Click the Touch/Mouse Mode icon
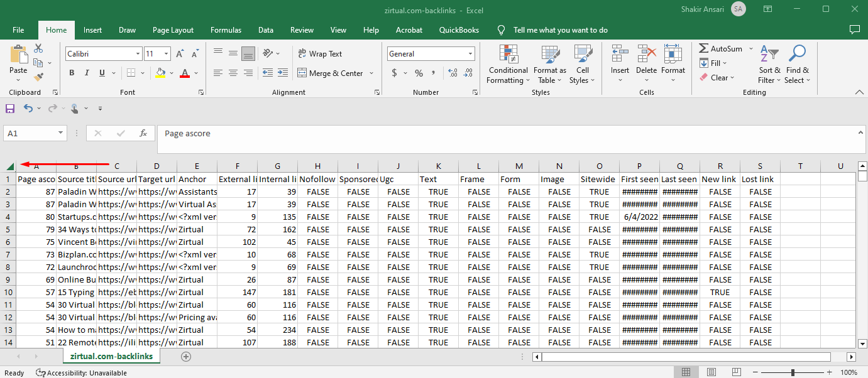 tap(75, 109)
